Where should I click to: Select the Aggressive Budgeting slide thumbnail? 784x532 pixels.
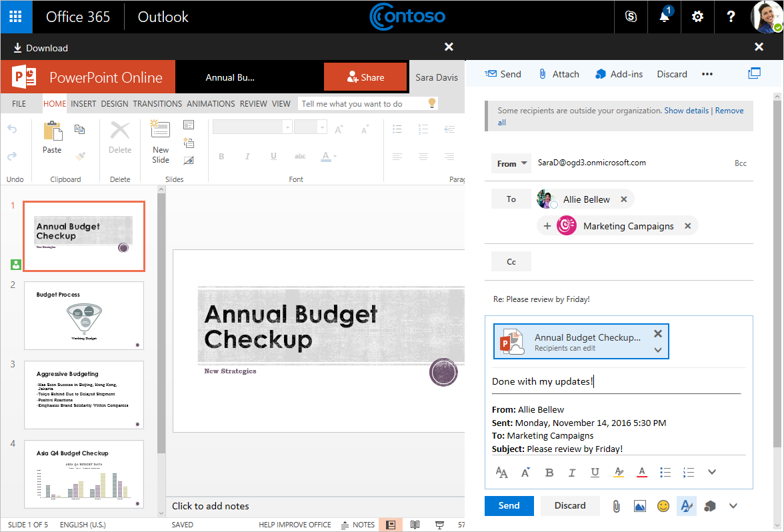tap(84, 395)
